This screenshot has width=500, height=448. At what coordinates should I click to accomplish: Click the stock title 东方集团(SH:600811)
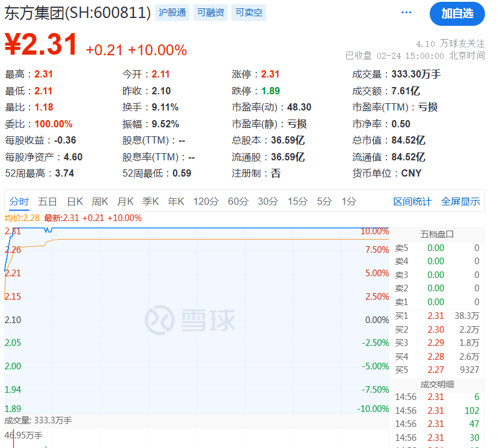pyautogui.click(x=77, y=13)
